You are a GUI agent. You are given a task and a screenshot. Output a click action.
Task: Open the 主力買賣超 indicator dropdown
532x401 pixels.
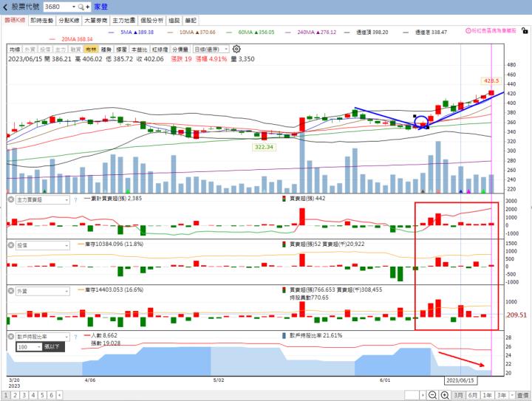43,200
